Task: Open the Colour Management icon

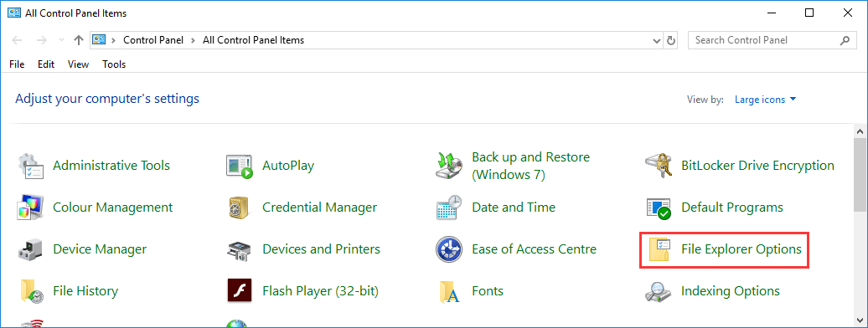Action: (30, 208)
